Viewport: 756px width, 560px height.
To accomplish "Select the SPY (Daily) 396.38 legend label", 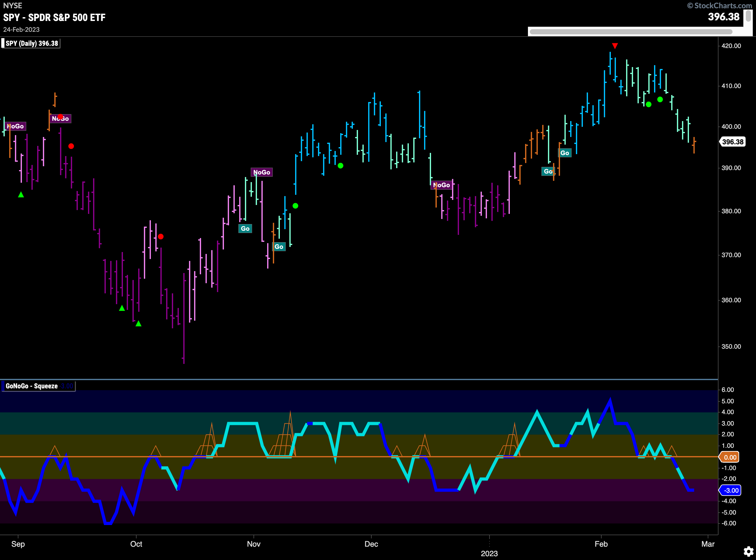I will coord(30,44).
